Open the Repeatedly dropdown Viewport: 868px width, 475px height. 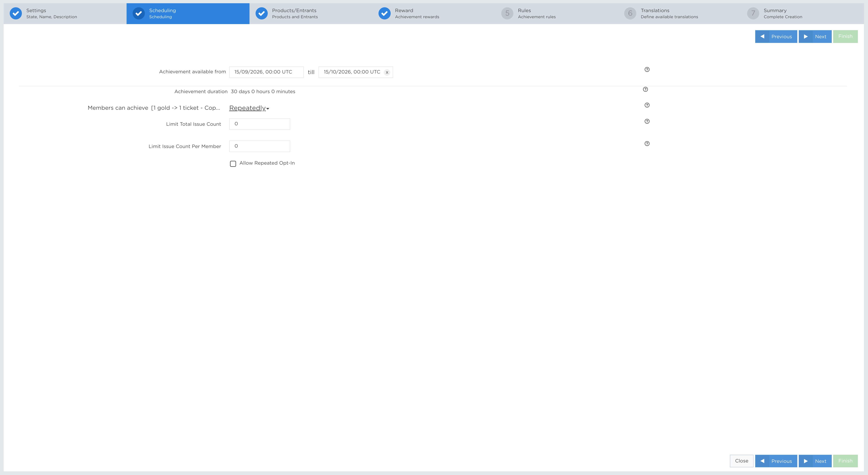tap(249, 108)
